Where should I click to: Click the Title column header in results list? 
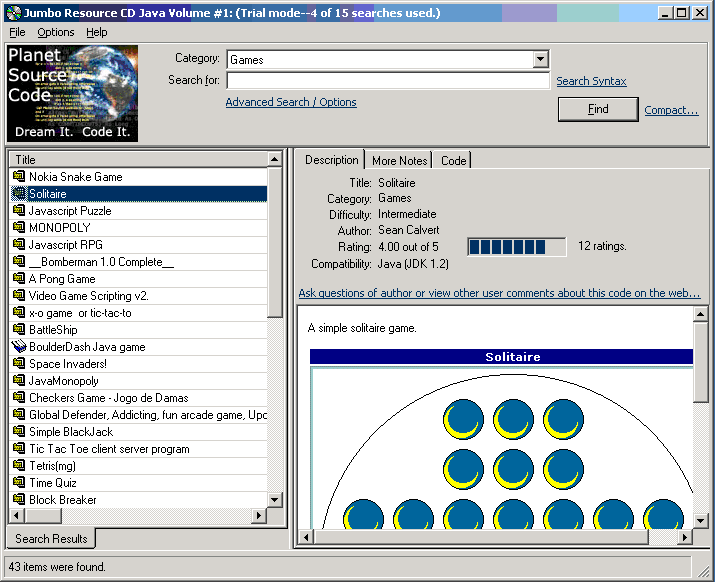coord(139,160)
